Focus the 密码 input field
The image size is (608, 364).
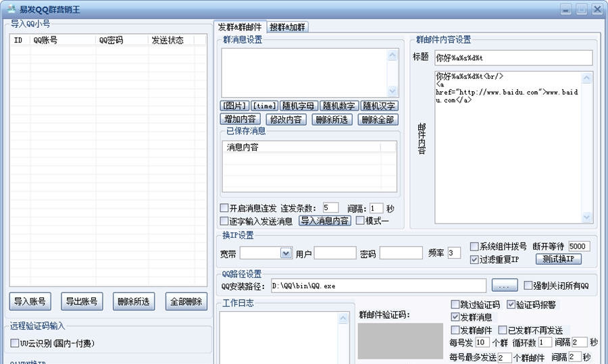coord(401,253)
